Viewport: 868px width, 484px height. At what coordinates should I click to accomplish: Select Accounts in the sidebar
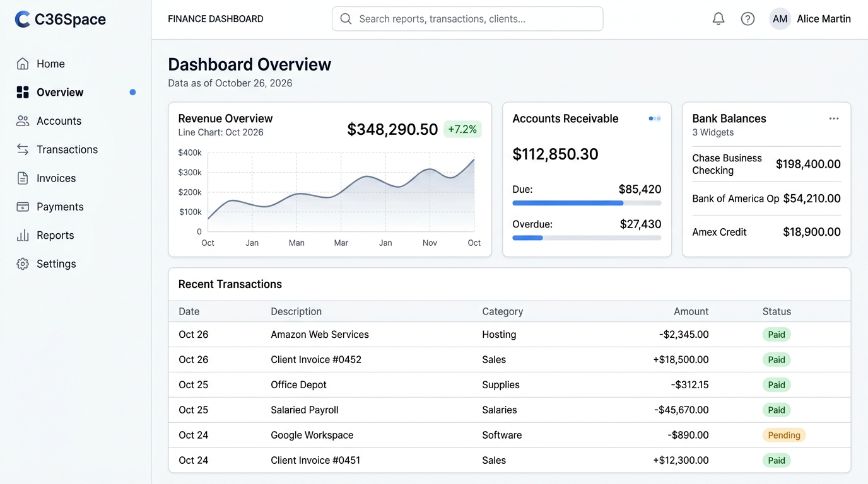click(59, 121)
